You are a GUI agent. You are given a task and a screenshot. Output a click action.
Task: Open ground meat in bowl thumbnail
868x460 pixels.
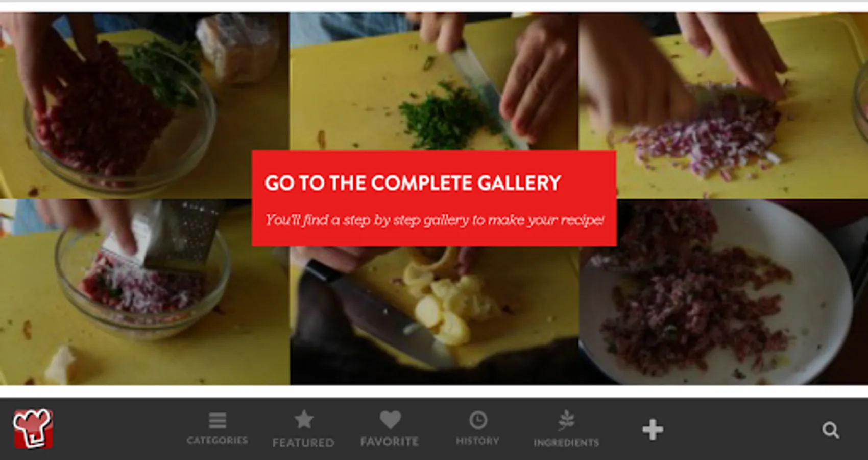[x=144, y=105]
